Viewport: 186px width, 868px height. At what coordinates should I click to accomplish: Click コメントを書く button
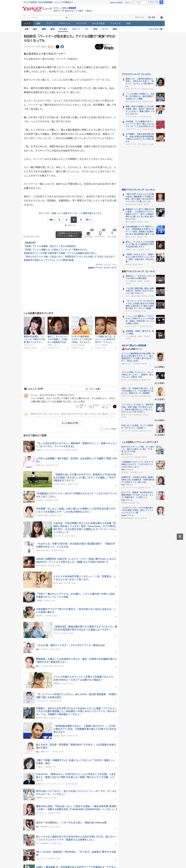93,389
